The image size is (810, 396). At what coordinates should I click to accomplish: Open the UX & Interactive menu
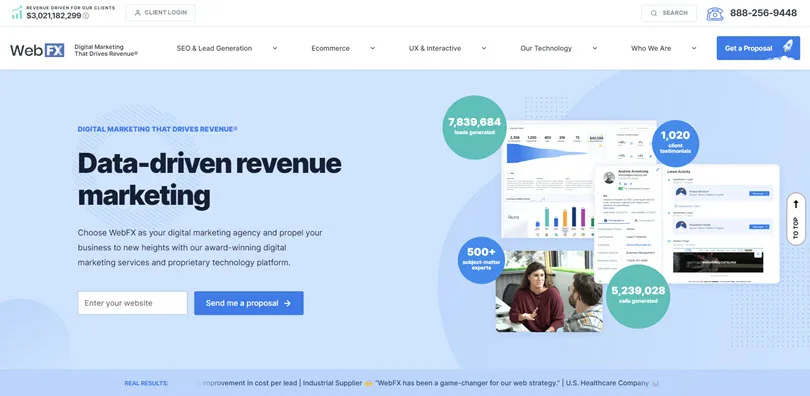pos(435,48)
